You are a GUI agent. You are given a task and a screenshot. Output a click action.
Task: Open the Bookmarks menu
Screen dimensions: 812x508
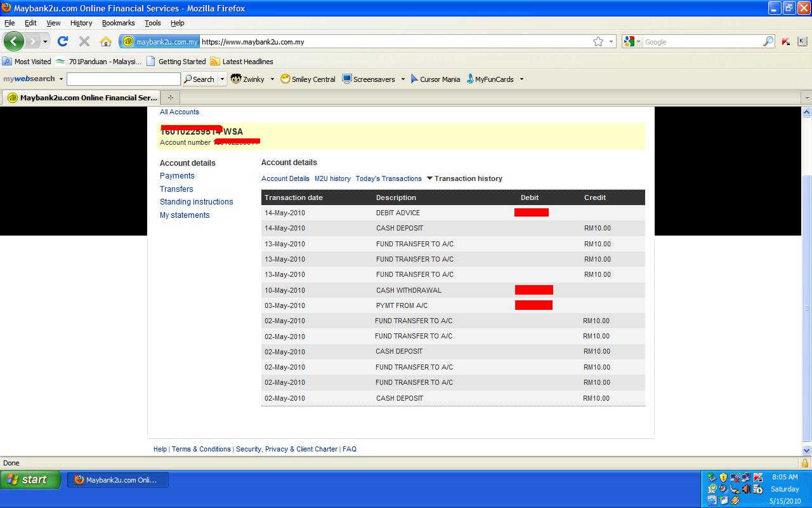pyautogui.click(x=119, y=23)
